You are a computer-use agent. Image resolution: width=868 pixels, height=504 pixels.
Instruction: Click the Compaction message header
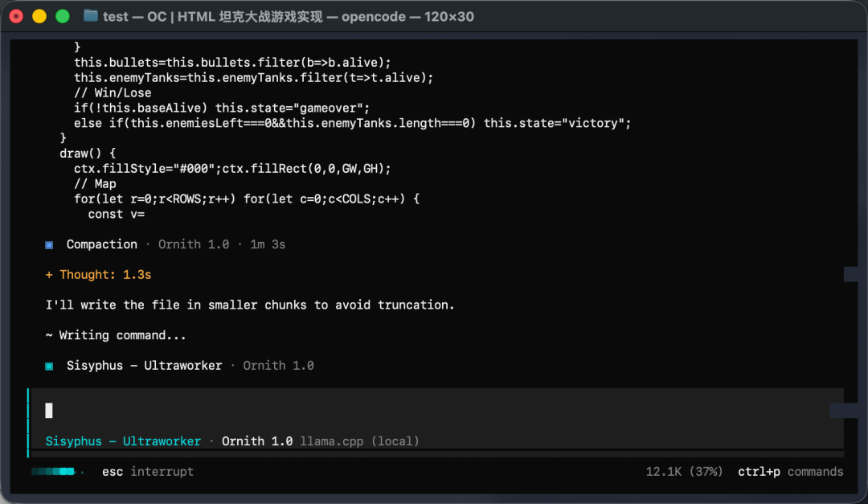point(166,245)
